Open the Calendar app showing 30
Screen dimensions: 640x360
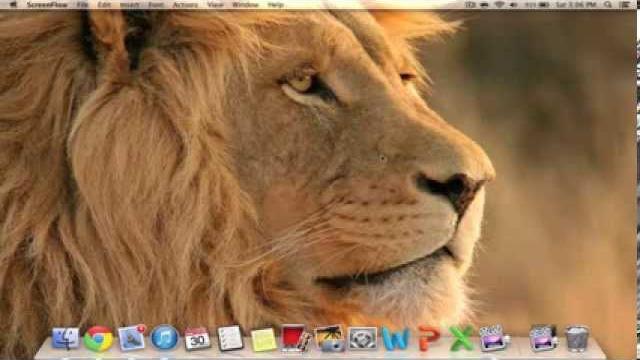(x=198, y=338)
